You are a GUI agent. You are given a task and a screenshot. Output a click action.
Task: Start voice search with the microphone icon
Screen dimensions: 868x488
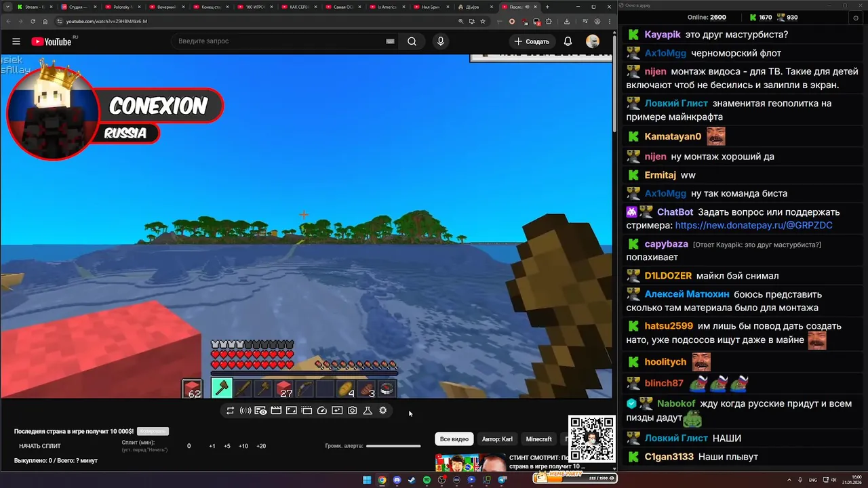click(x=441, y=41)
